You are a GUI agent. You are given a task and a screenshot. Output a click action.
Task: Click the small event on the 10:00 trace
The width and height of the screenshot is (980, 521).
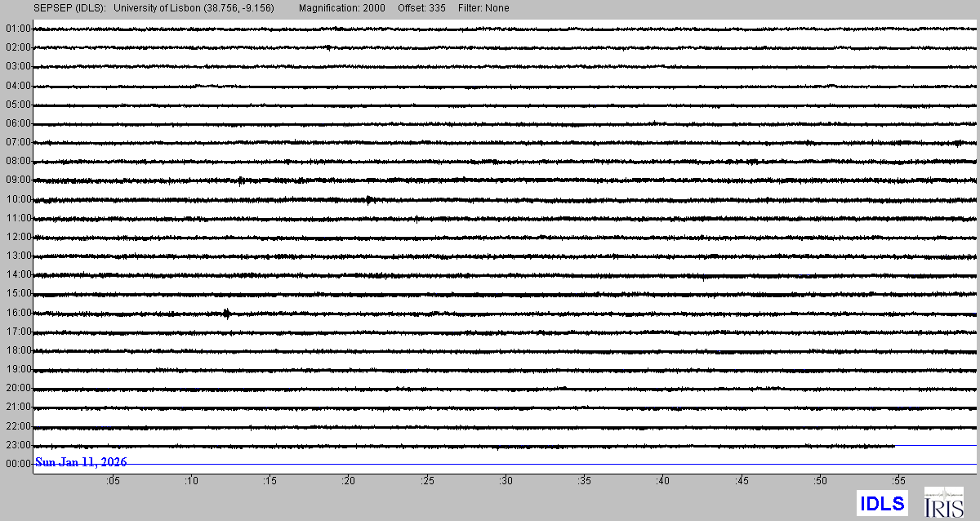point(369,199)
